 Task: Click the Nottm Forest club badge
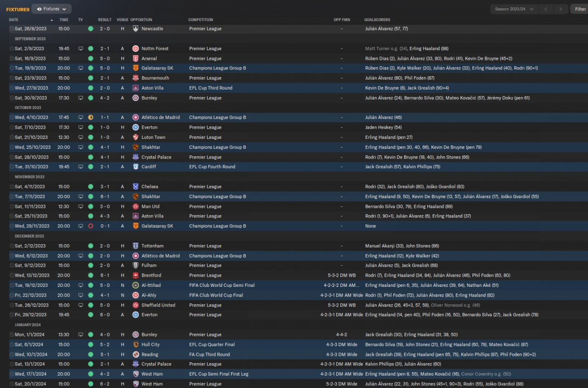click(x=136, y=48)
